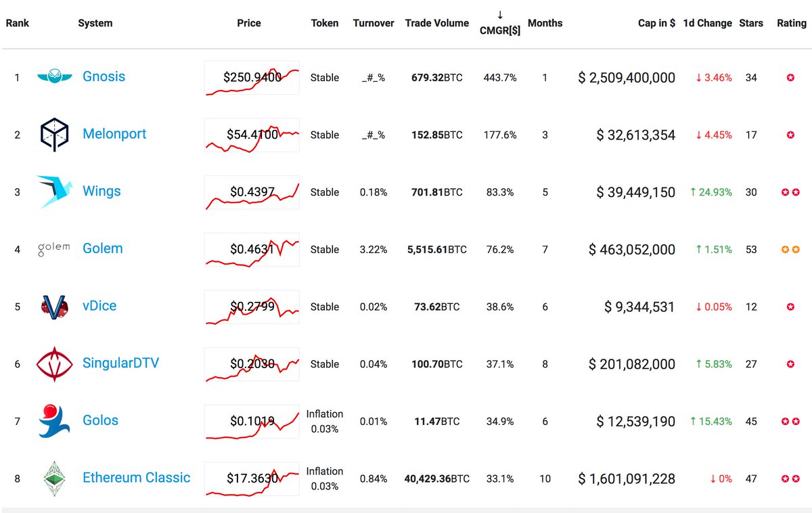Screen dimensions: 812x513
Task: Click the rating stars for Ethereum Classic
Action: tap(790, 478)
